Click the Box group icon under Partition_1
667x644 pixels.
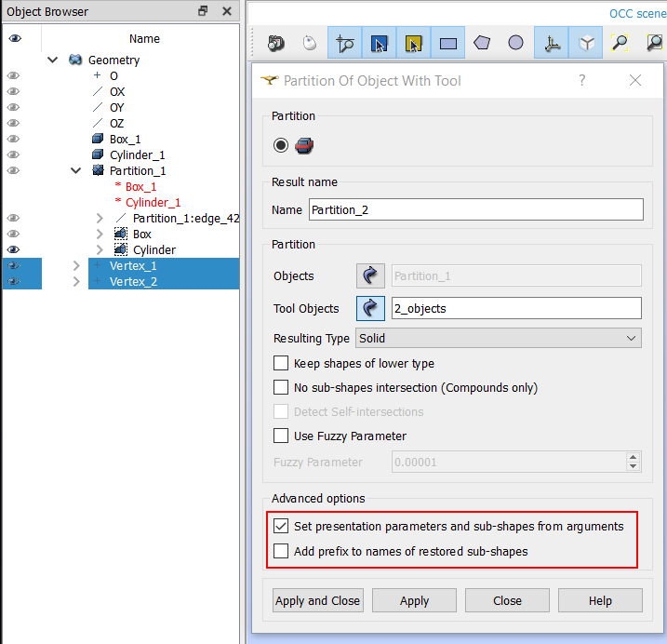tap(121, 234)
